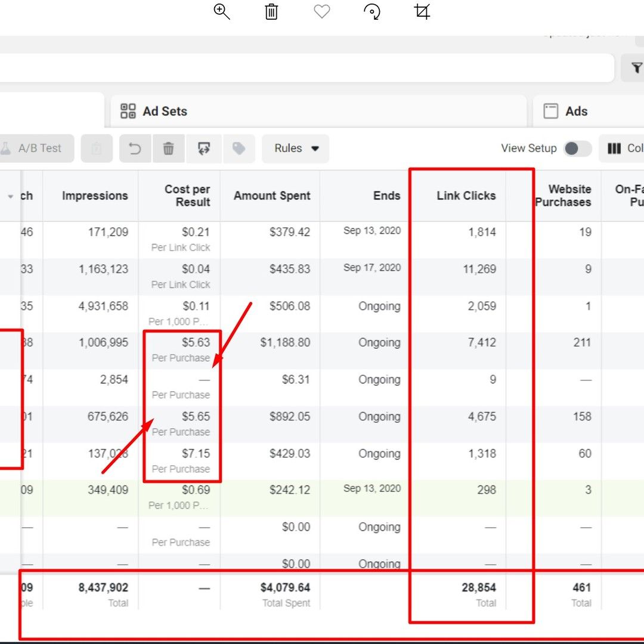Open the Columns selector at the right edge

[624, 148]
